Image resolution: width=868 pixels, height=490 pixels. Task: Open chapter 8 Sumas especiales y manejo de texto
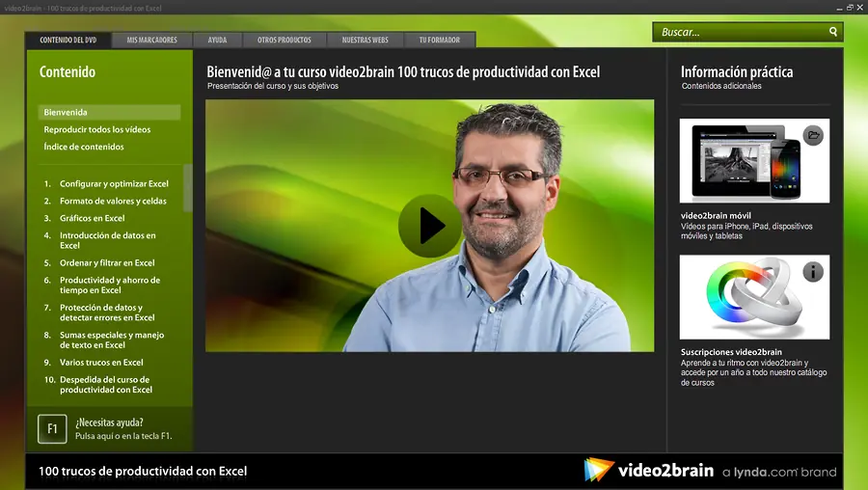tap(104, 340)
